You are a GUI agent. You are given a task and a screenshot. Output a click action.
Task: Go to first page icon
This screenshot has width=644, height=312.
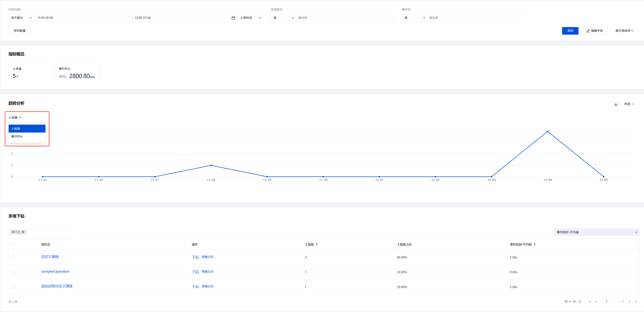click(x=590, y=302)
